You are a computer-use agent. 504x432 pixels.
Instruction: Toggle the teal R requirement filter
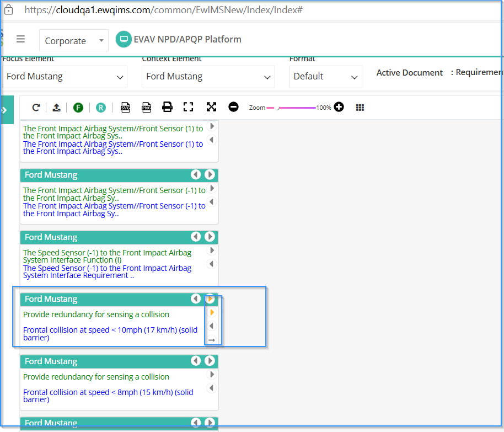100,108
